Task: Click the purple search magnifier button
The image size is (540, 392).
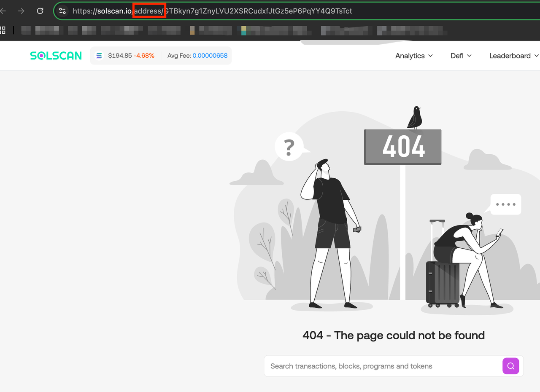Action: (510, 366)
